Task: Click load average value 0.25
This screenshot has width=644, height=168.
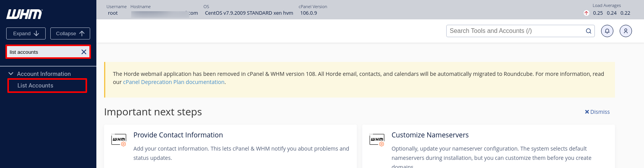Action: (598, 13)
